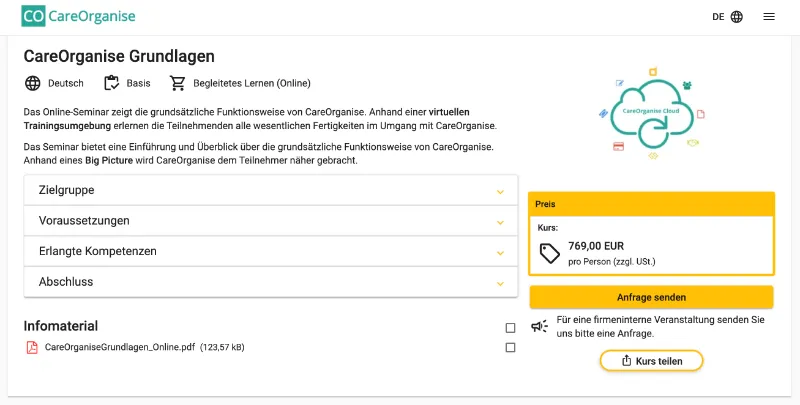
Task: Tick the checkbox for CareOrganiseGrundlagen_Online.pdf
Action: click(x=510, y=347)
